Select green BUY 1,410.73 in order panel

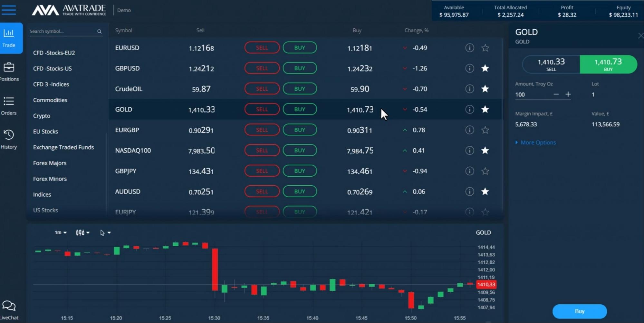coord(608,64)
